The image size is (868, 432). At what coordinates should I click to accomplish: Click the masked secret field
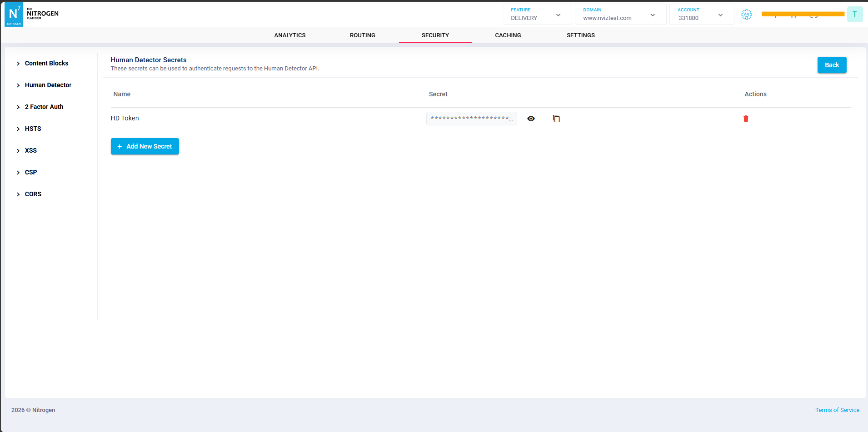(x=471, y=119)
